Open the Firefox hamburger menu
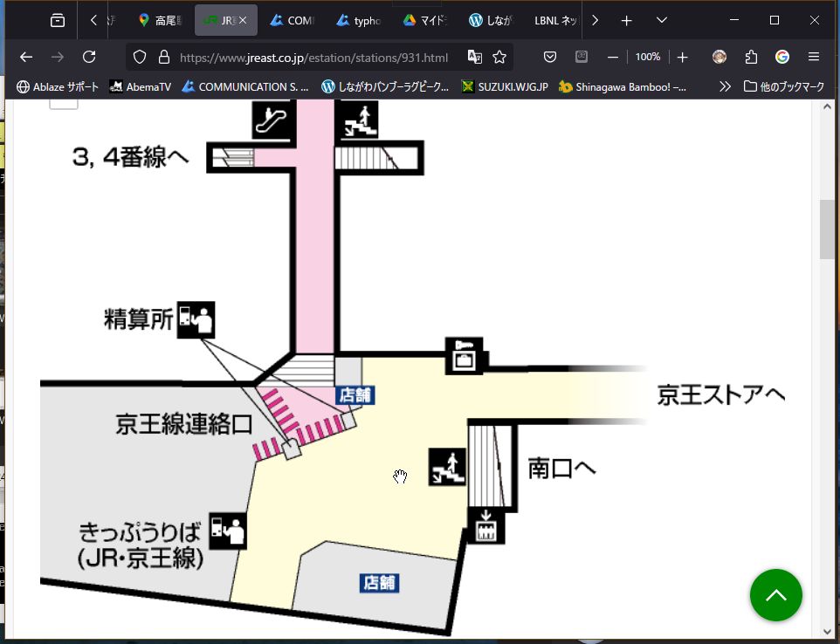Screen dimensions: 840x644 [x=814, y=57]
